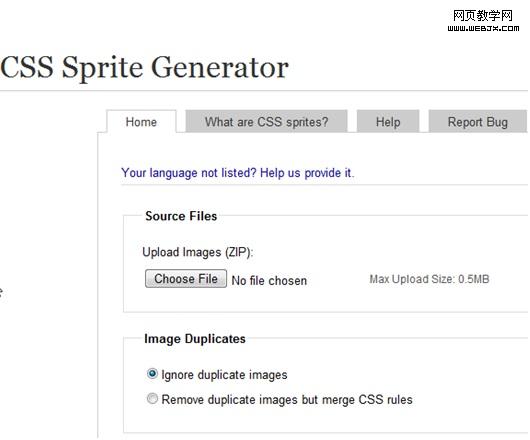Click Help us provide it text
This screenshot has height=440, width=530.
point(307,173)
